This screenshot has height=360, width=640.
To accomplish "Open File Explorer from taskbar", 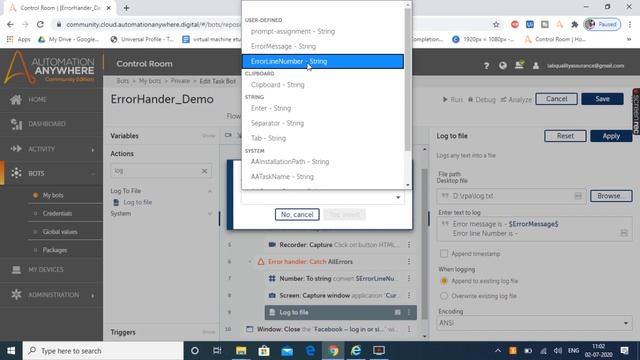I will coord(241,351).
